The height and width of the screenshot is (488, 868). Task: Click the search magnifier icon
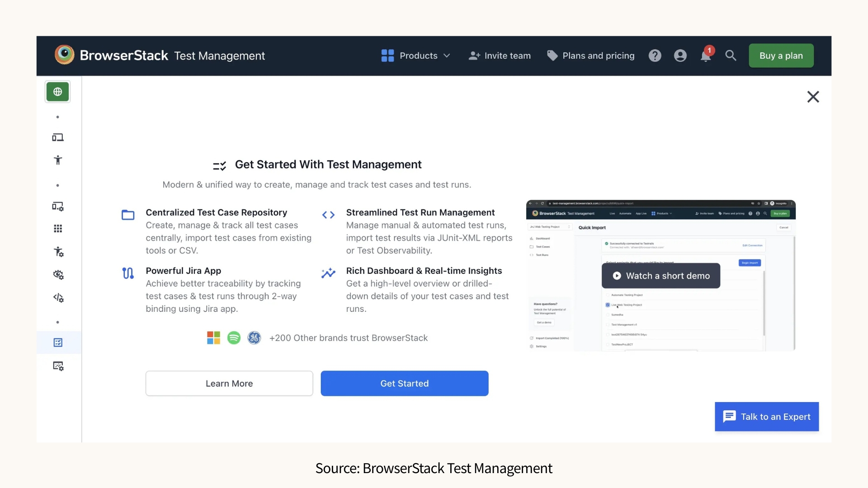(x=731, y=56)
